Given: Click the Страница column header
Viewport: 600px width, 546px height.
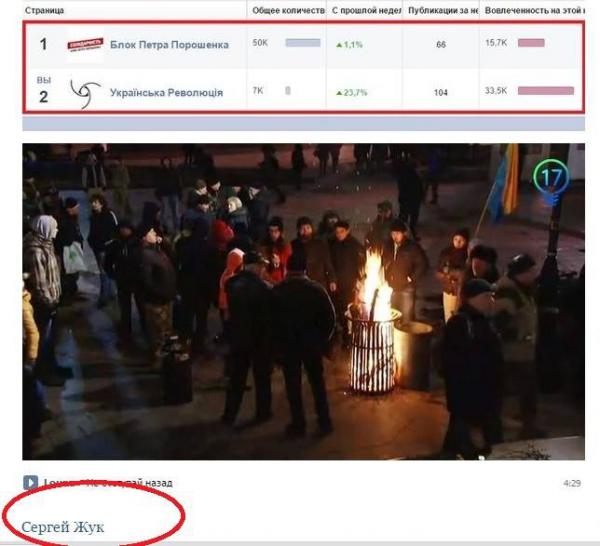Looking at the screenshot, I should coord(44,10).
